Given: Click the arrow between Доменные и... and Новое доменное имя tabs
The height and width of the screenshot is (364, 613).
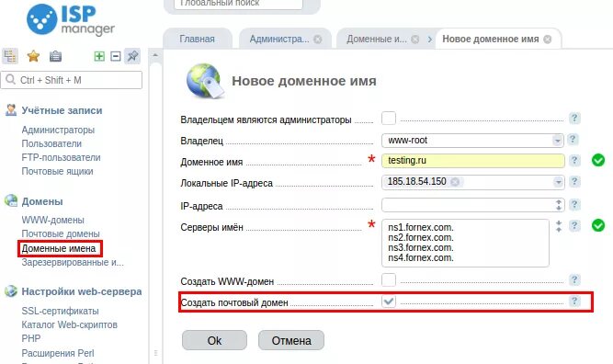Looking at the screenshot, I should [429, 40].
